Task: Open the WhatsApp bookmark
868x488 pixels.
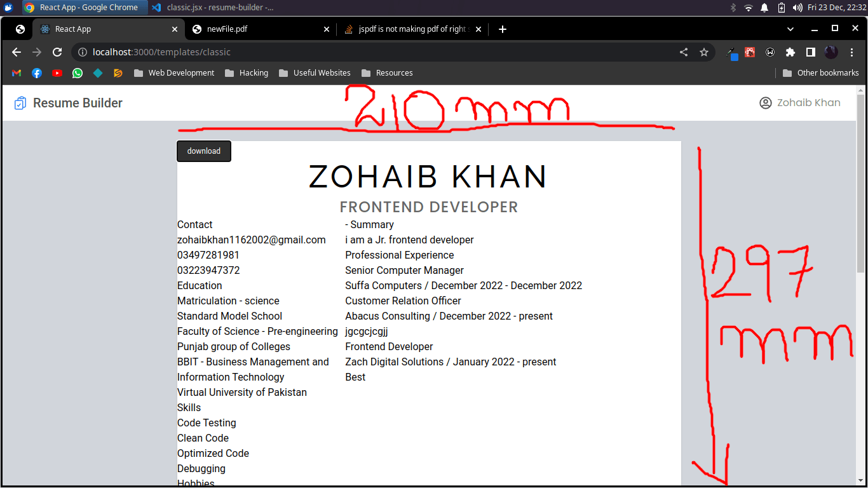Action: (78, 73)
